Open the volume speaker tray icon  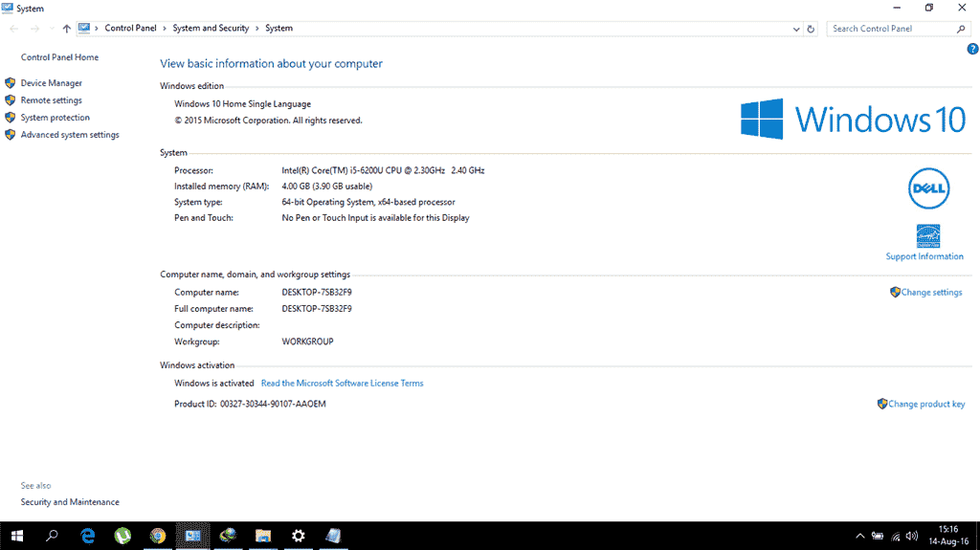[x=912, y=536]
